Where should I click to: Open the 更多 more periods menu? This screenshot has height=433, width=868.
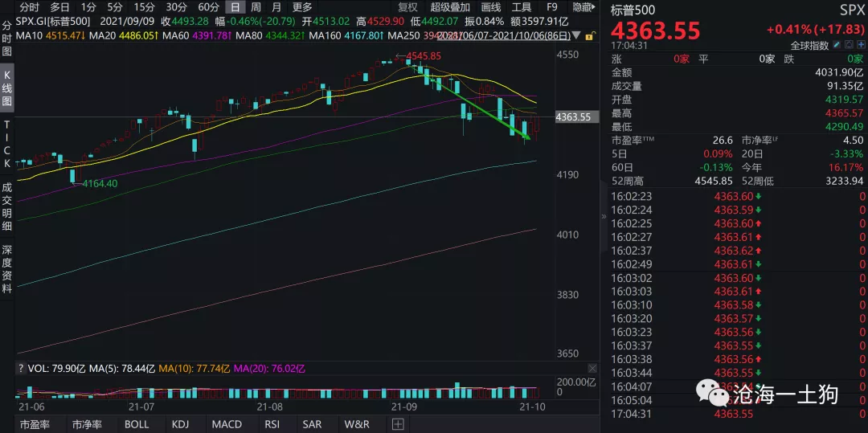302,7
